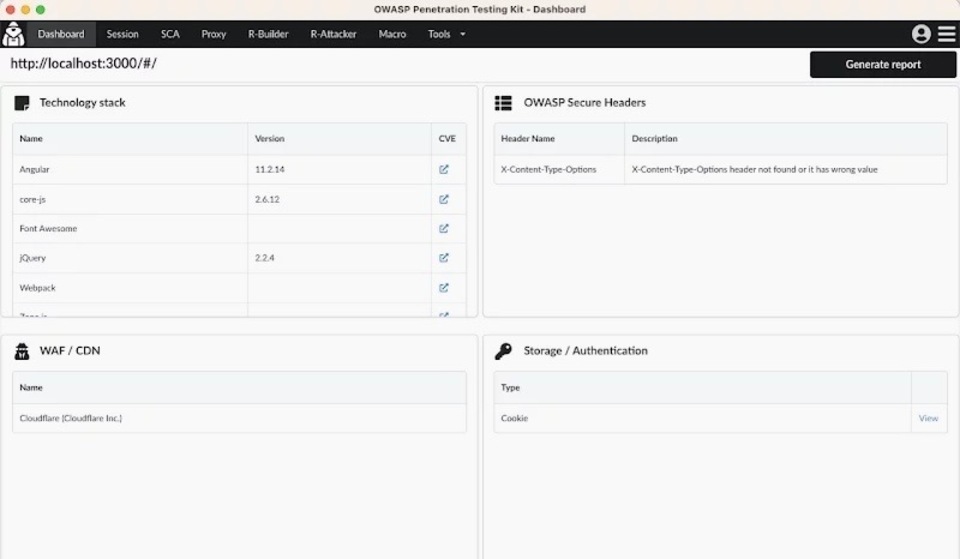Image resolution: width=960 pixels, height=559 pixels.
Task: Expand the Tools dropdown menu
Action: coord(446,34)
